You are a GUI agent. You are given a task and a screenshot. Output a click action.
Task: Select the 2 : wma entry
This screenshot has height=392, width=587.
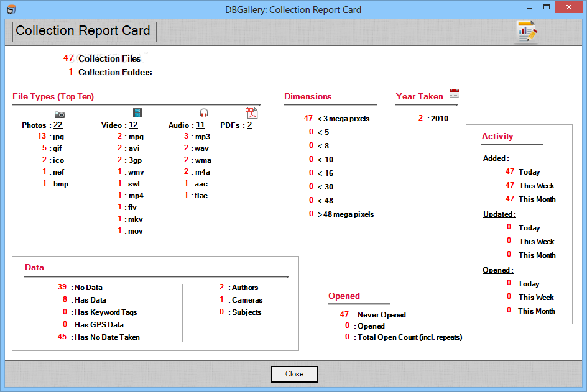pos(198,160)
